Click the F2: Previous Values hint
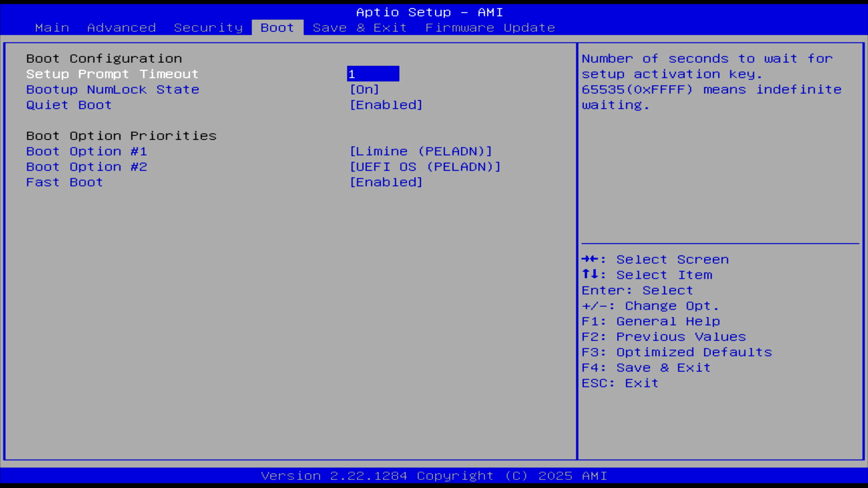The height and width of the screenshot is (488, 868). tap(664, 337)
